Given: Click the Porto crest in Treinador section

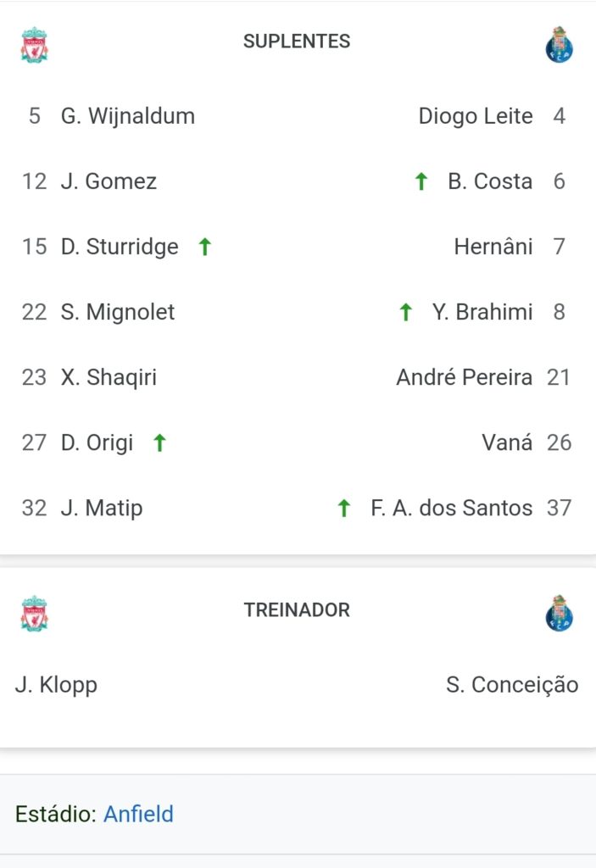Looking at the screenshot, I should coord(560,614).
